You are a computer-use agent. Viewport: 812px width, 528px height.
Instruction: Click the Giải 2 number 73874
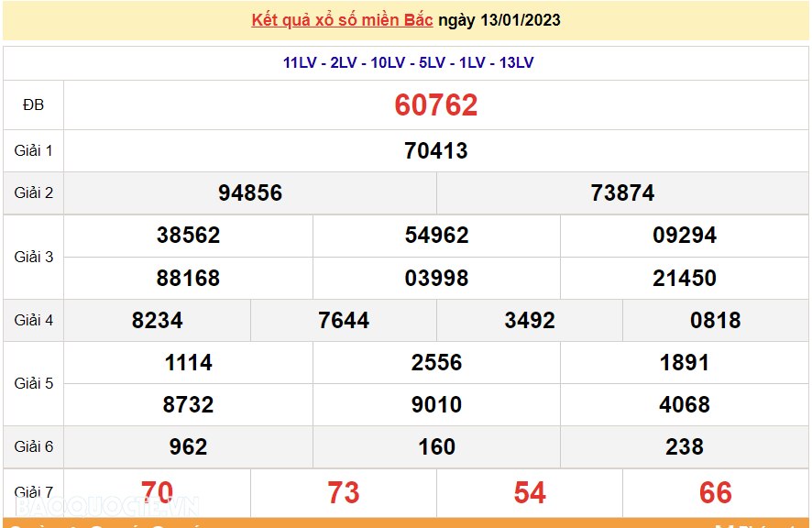pyautogui.click(x=623, y=193)
